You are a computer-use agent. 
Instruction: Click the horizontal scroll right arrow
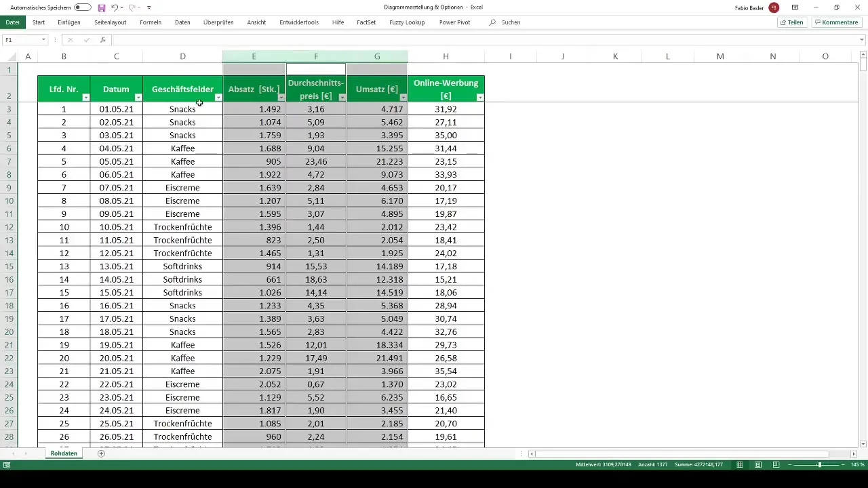tap(854, 453)
